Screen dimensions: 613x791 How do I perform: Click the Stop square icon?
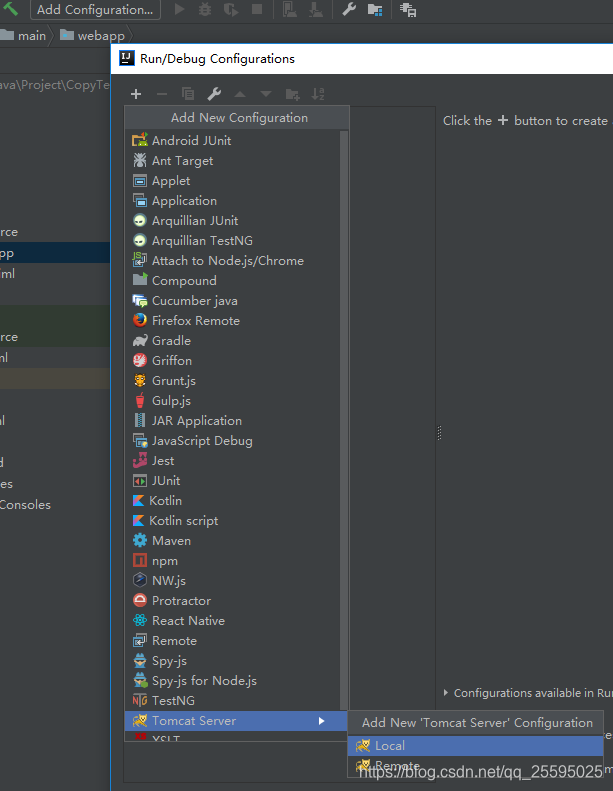pos(257,9)
